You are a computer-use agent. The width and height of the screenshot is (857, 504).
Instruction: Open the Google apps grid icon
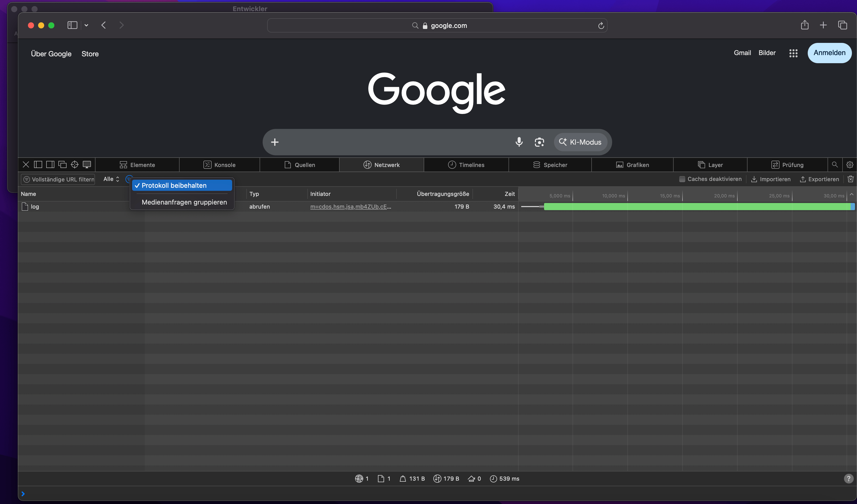[793, 53]
